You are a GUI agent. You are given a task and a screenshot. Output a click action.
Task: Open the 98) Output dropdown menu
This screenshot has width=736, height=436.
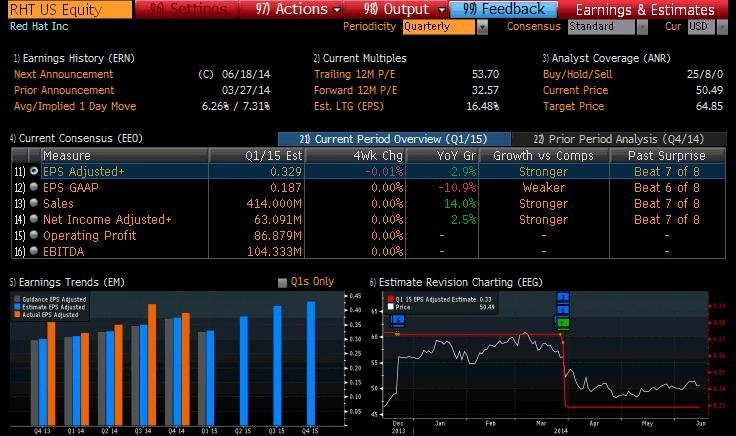pyautogui.click(x=404, y=9)
